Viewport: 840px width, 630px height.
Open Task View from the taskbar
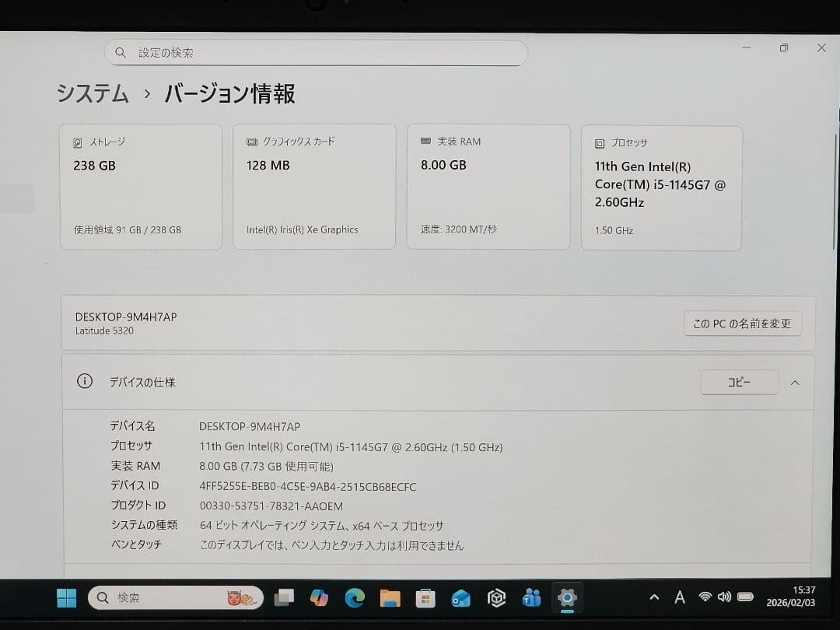284,598
